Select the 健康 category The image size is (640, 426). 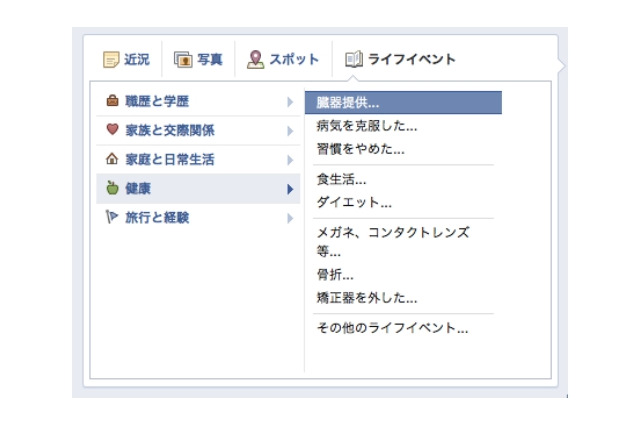(198, 189)
